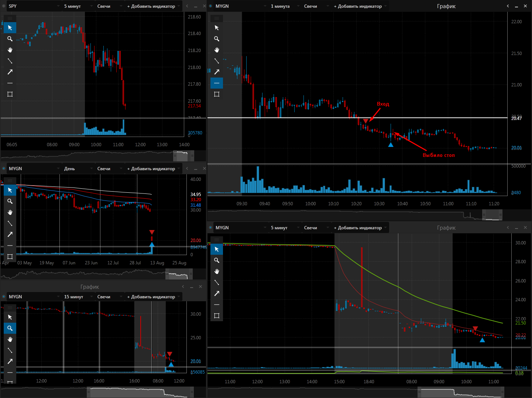Image resolution: width=532 pixels, height=398 pixels.
Task: Select rectangle tool in MYGN 1 минута chart
Action: point(217,94)
